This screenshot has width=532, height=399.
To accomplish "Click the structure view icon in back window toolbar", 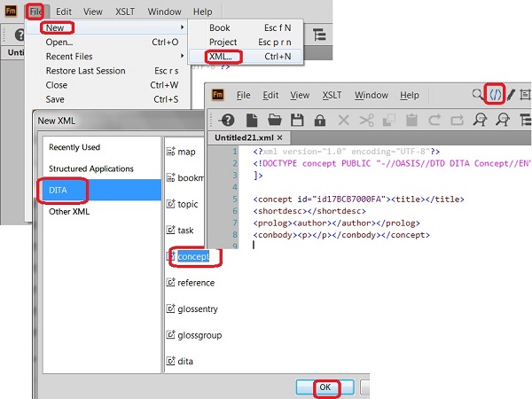I will (319, 35).
